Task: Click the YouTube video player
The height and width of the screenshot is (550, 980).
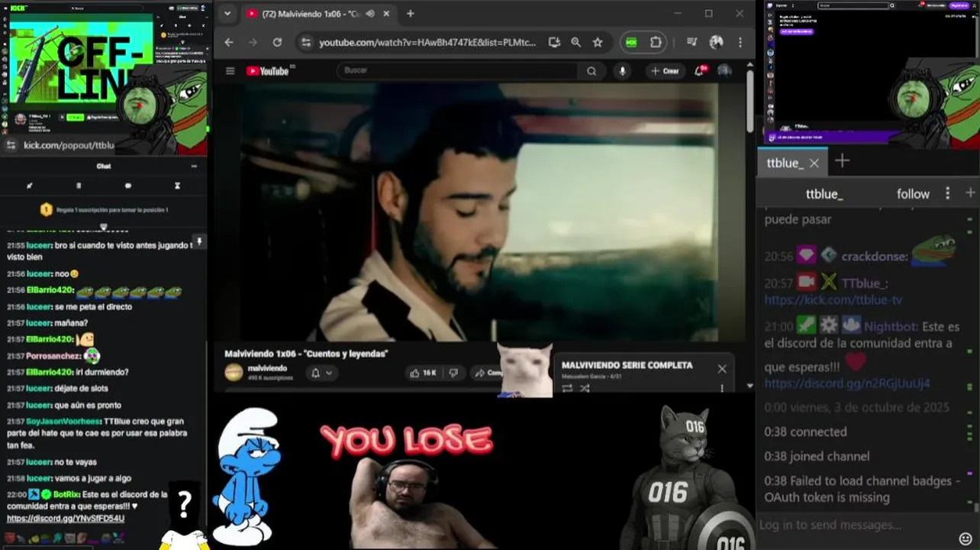Action: tap(479, 212)
